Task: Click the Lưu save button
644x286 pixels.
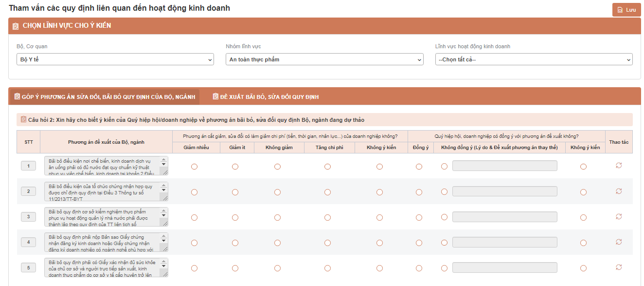Action: [x=626, y=10]
